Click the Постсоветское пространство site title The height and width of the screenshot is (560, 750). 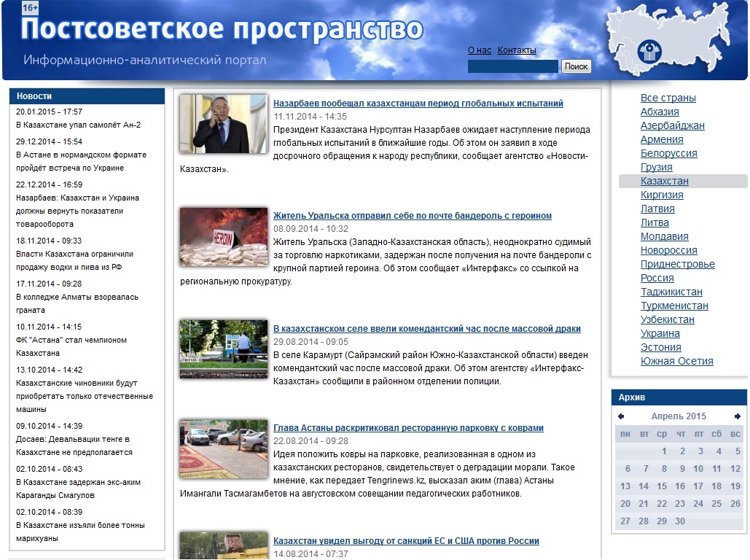pos(222,28)
